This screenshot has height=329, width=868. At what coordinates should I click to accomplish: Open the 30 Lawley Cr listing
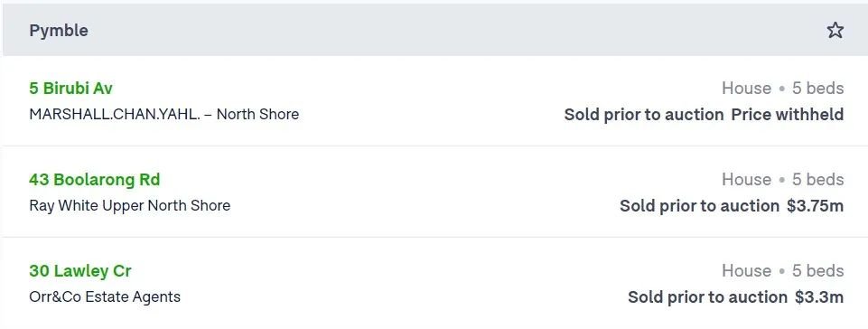pyautogui.click(x=80, y=271)
